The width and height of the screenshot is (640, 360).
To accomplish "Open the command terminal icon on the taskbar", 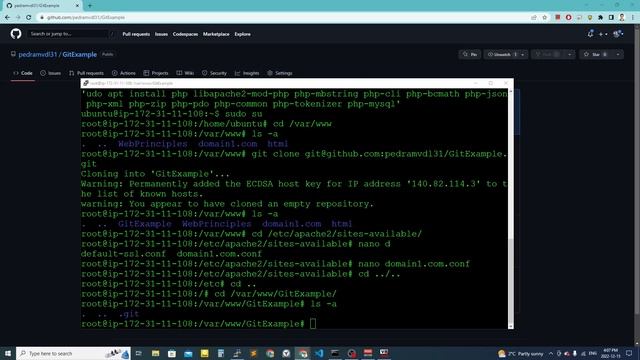I will [x=335, y=353].
